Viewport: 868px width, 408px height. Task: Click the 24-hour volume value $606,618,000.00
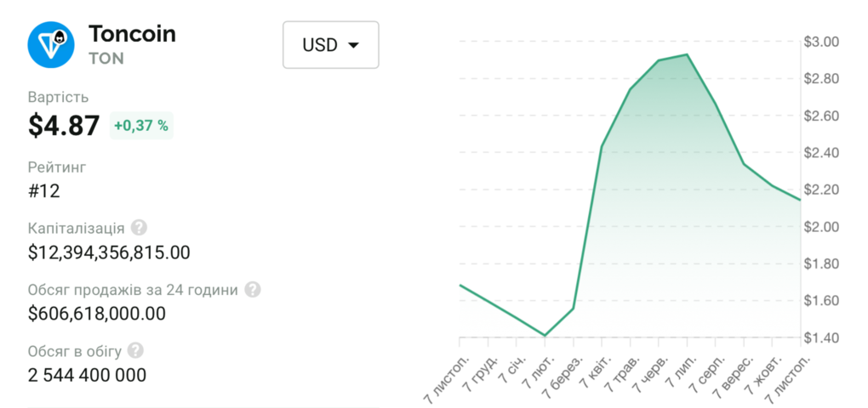pos(96,314)
